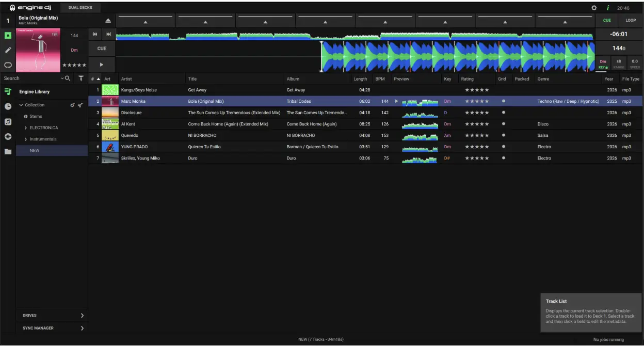Click the Stems item icon
The height and width of the screenshot is (346, 644).
point(26,116)
